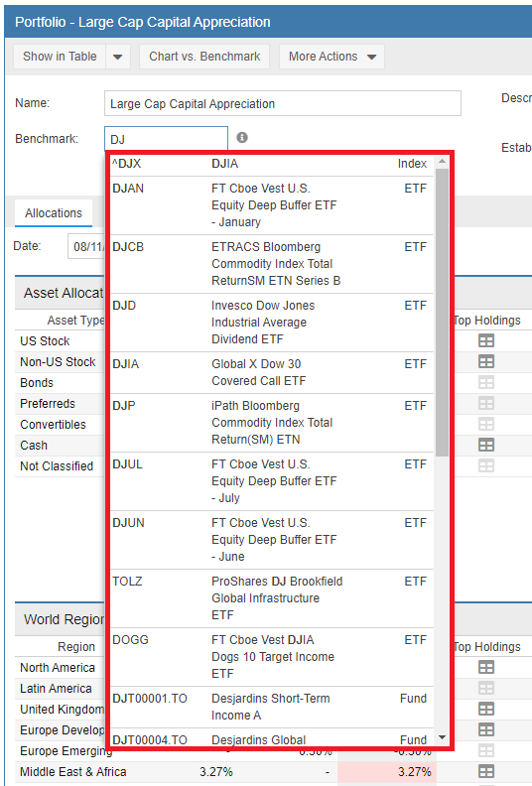Click the Chart vs. Benchmark button

pos(204,57)
